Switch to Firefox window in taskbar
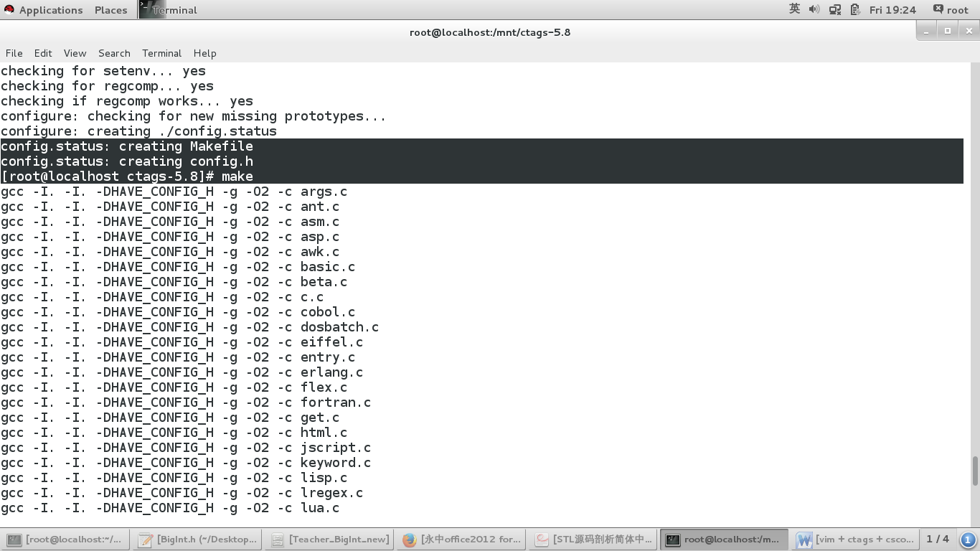The width and height of the screenshot is (980, 551). point(462,540)
